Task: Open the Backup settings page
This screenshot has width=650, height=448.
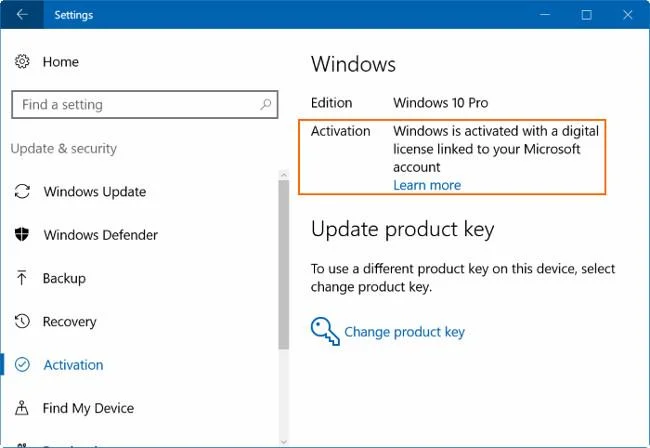Action: tap(64, 278)
